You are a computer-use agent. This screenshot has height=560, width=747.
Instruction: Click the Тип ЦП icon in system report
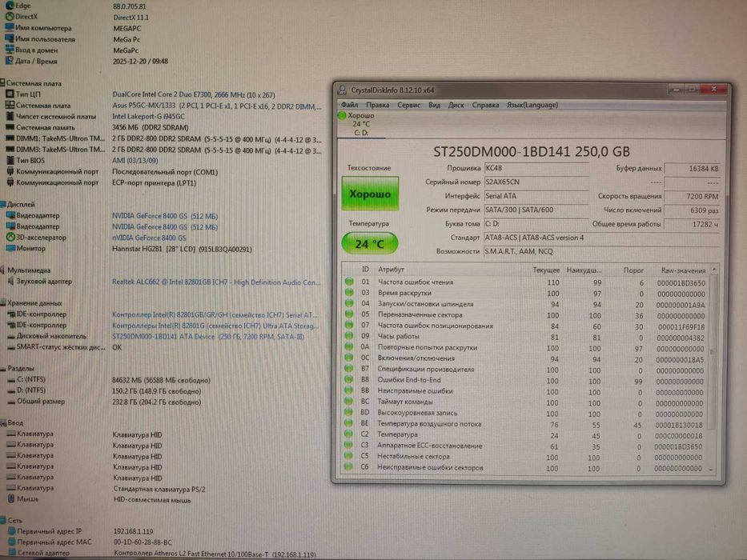click(x=10, y=94)
